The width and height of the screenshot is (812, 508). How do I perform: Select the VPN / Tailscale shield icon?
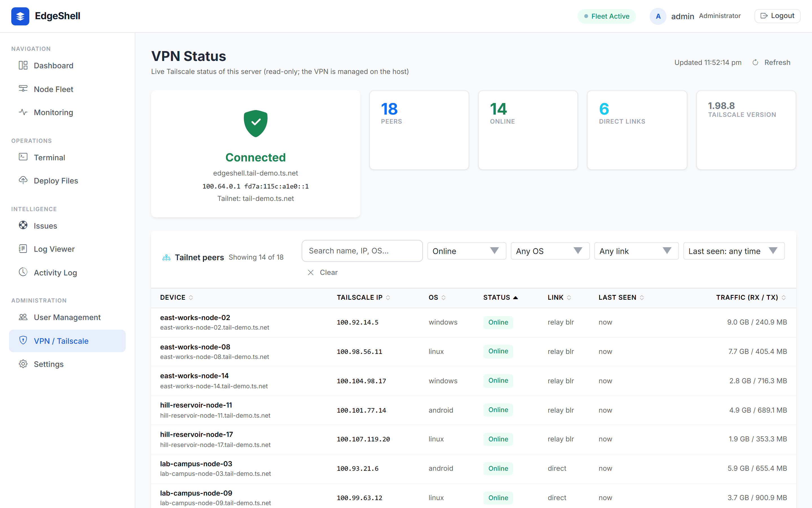[23, 341]
